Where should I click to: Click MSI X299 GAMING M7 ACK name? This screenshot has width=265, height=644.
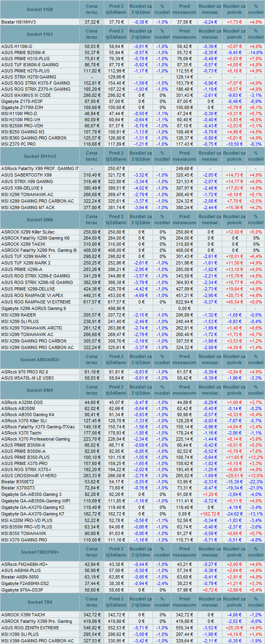pyautogui.click(x=28, y=207)
